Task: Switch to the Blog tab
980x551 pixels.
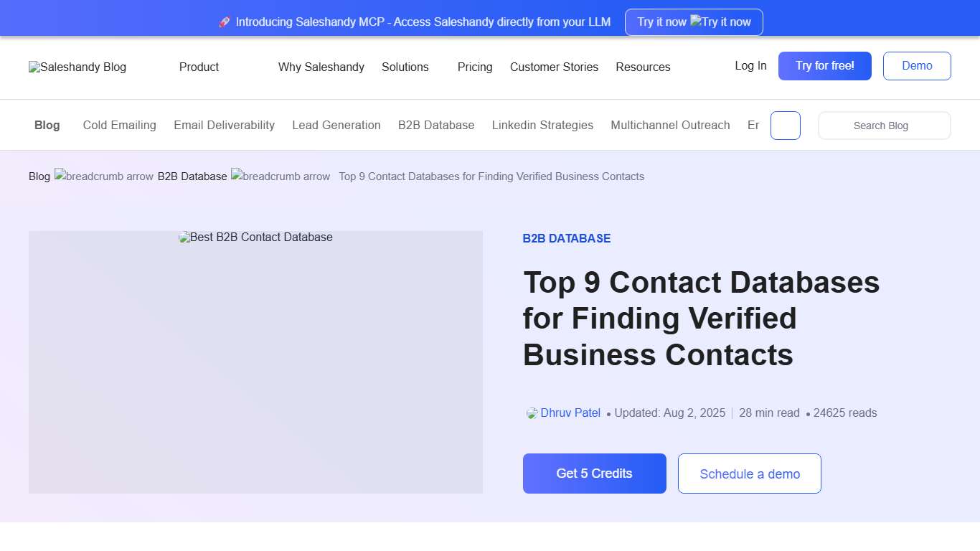Action: pyautogui.click(x=47, y=125)
